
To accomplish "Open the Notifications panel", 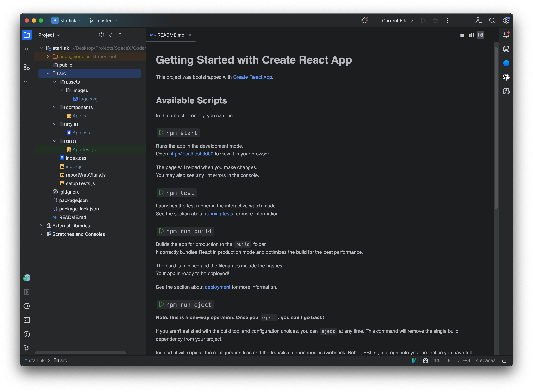I will (506, 35).
